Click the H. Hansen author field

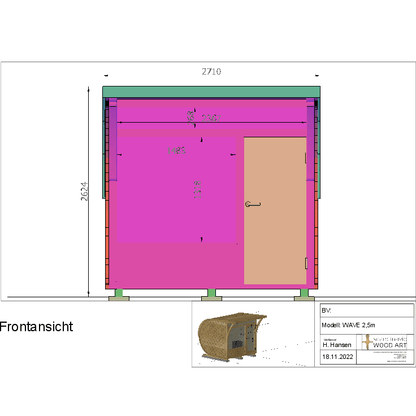click(x=338, y=343)
